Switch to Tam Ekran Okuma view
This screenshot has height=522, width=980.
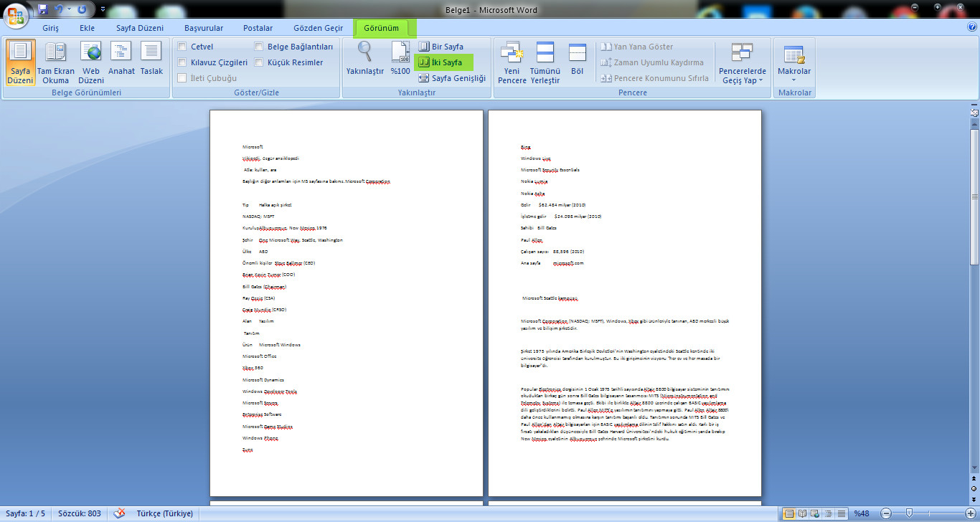(x=55, y=63)
